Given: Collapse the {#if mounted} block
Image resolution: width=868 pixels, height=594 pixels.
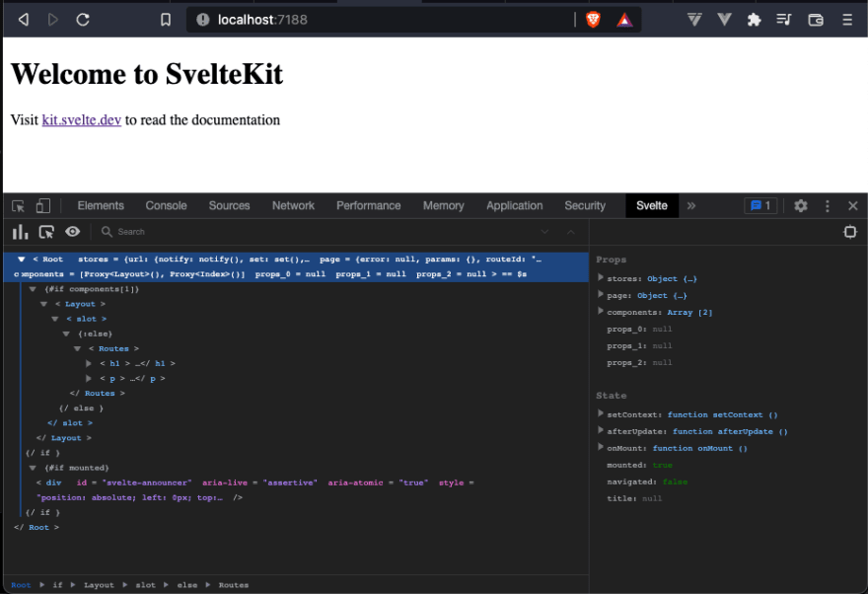Looking at the screenshot, I should tap(33, 468).
